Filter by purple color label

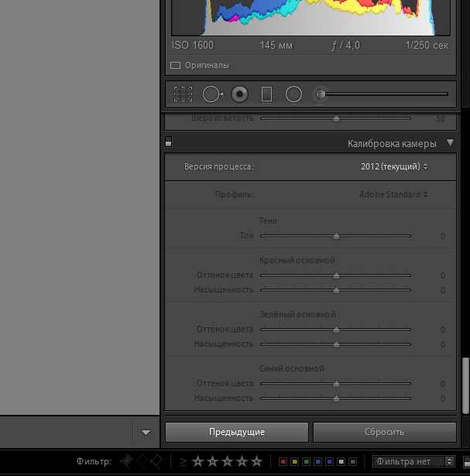[329, 462]
